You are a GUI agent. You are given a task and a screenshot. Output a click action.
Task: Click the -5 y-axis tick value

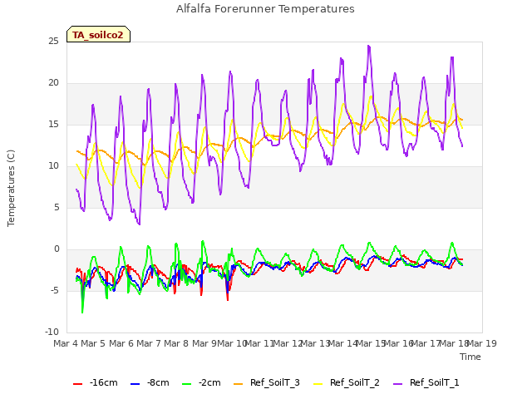click(x=55, y=291)
